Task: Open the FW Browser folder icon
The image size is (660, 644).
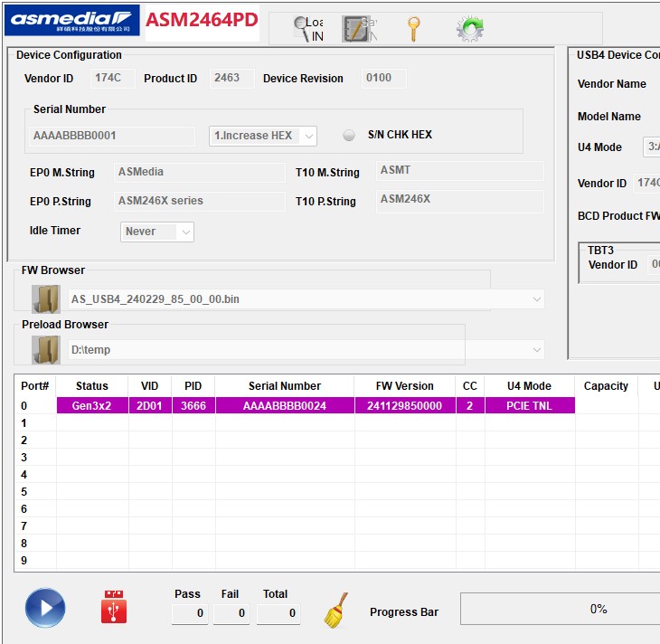Action: [45, 298]
